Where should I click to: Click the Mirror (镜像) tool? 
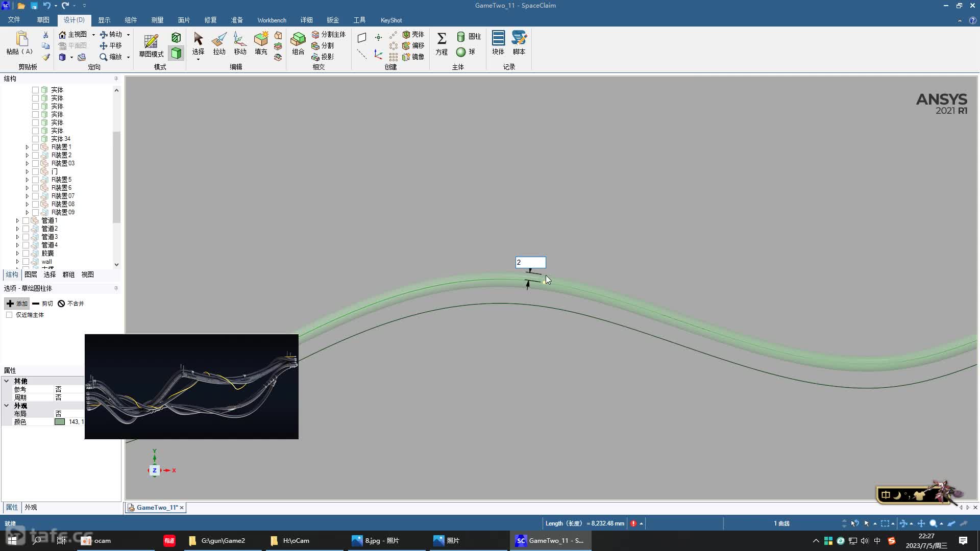coord(413,57)
